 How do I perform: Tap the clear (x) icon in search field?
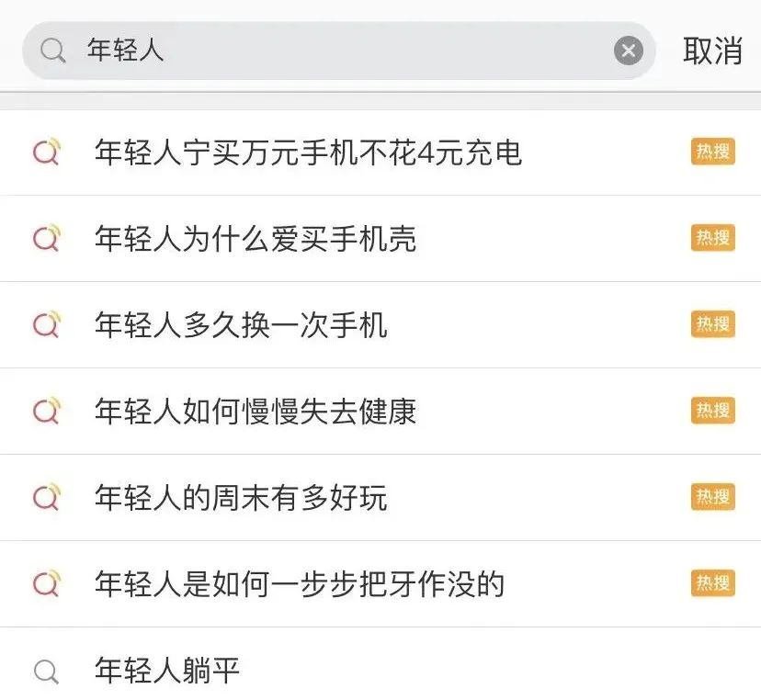coord(628,51)
